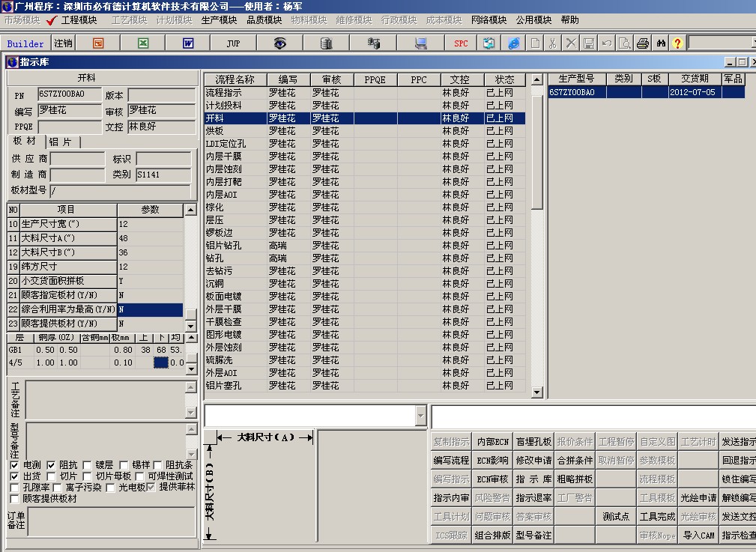756x552 pixels.
Task: Click the X delete icon in toolbar
Action: 571,43
